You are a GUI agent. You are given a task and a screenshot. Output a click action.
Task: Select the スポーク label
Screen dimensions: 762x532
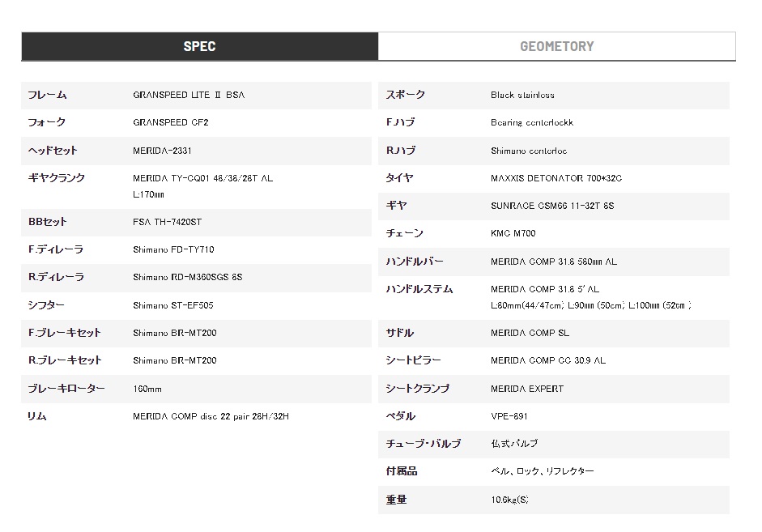tap(406, 95)
